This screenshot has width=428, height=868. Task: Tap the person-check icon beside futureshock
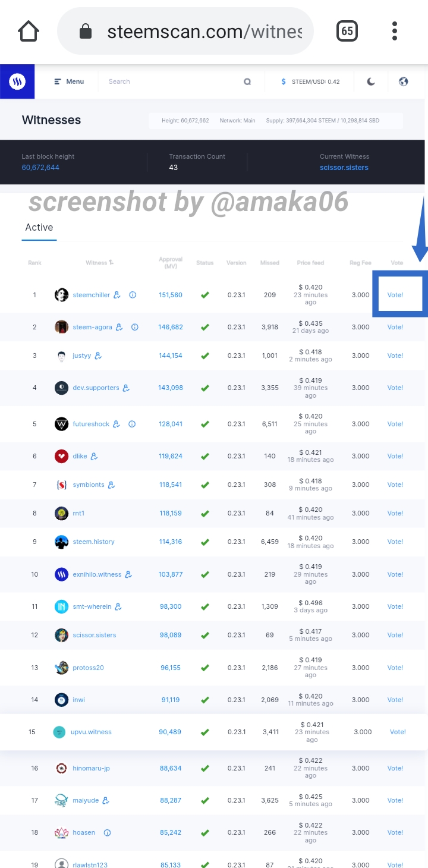[x=117, y=424]
